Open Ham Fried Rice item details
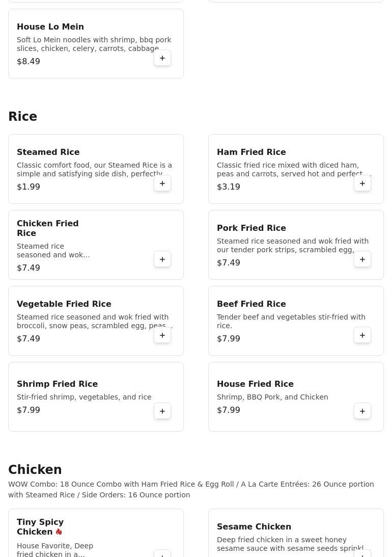Screen dimensions: 392x557 pyautogui.click(x=251, y=152)
